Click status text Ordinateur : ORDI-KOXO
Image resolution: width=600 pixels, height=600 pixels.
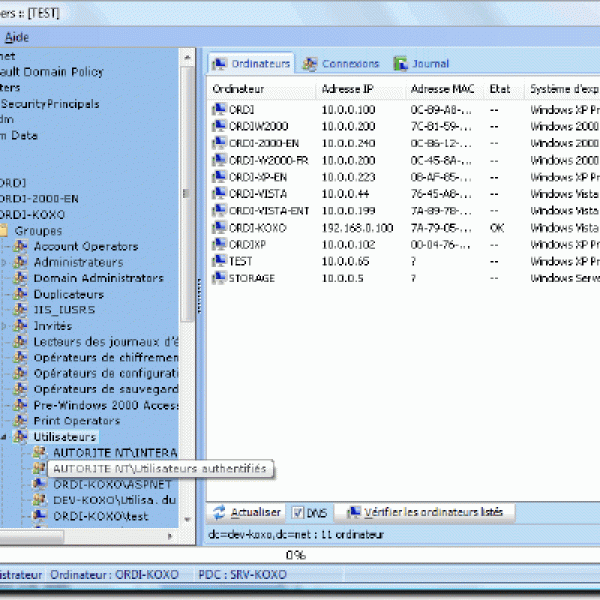(114, 574)
